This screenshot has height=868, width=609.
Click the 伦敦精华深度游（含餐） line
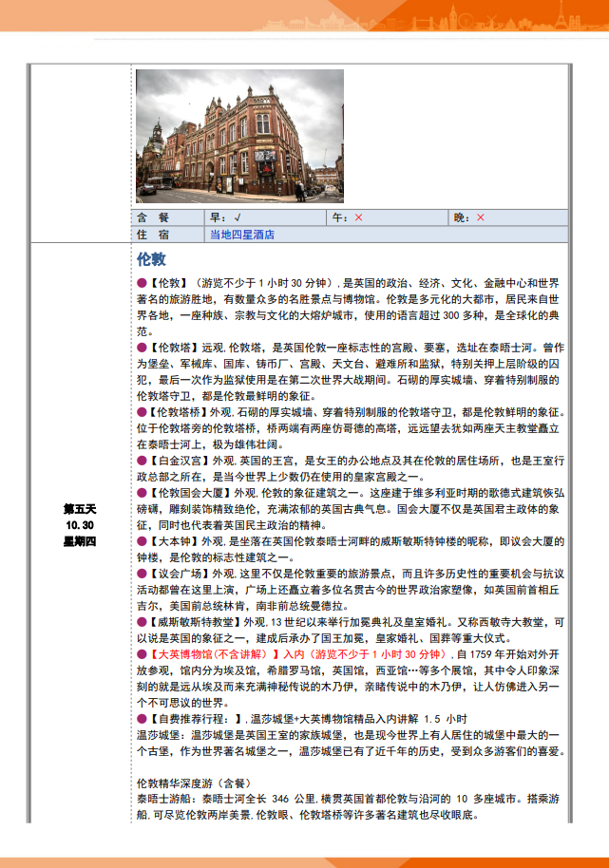pyautogui.click(x=195, y=783)
